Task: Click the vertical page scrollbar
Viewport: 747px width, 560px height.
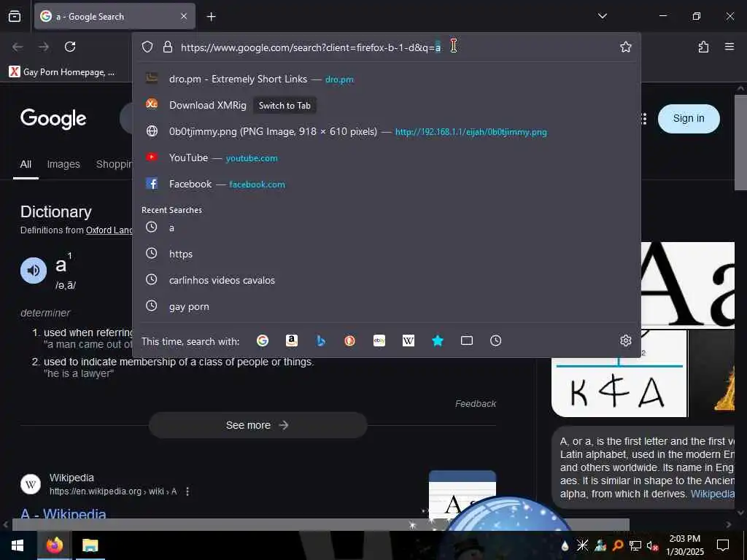Action: (x=740, y=143)
